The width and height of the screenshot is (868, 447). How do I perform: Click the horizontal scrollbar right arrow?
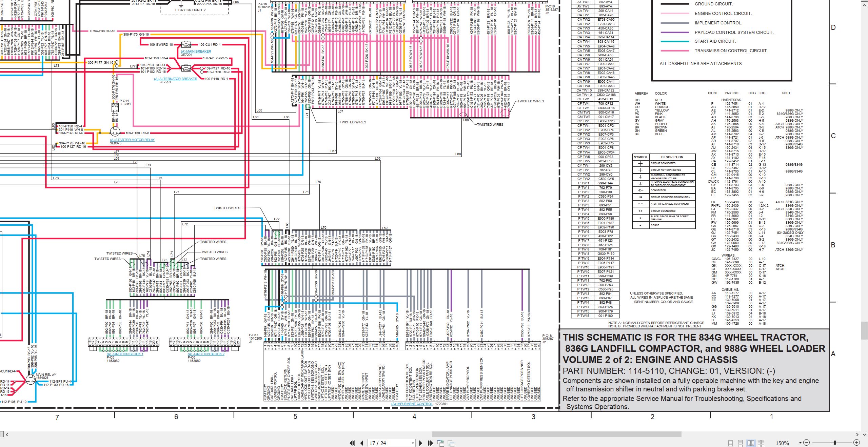pyautogui.click(x=857, y=434)
